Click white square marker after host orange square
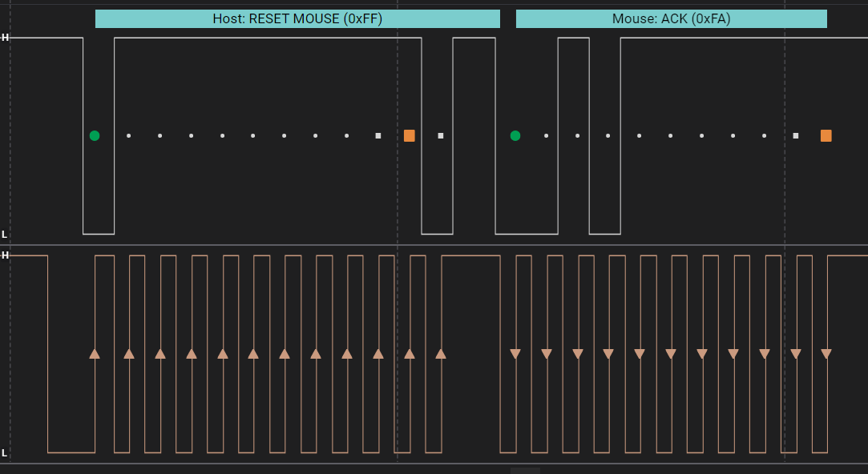The image size is (868, 474). point(441,135)
